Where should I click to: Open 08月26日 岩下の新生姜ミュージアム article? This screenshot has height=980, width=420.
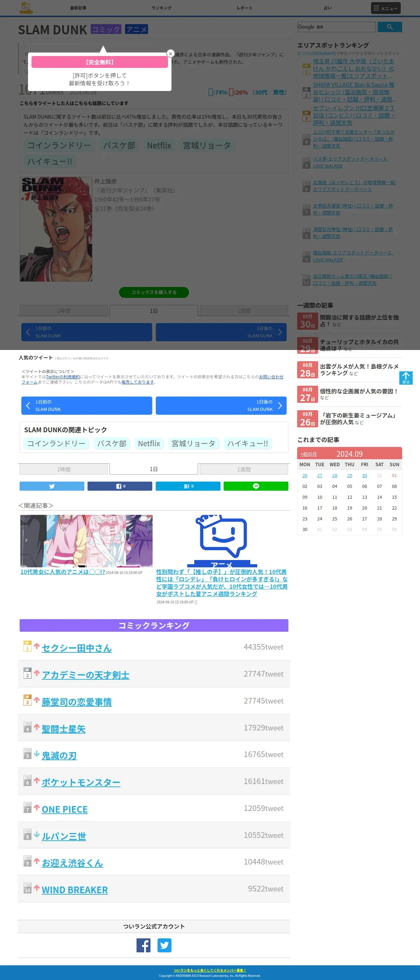tap(349, 419)
